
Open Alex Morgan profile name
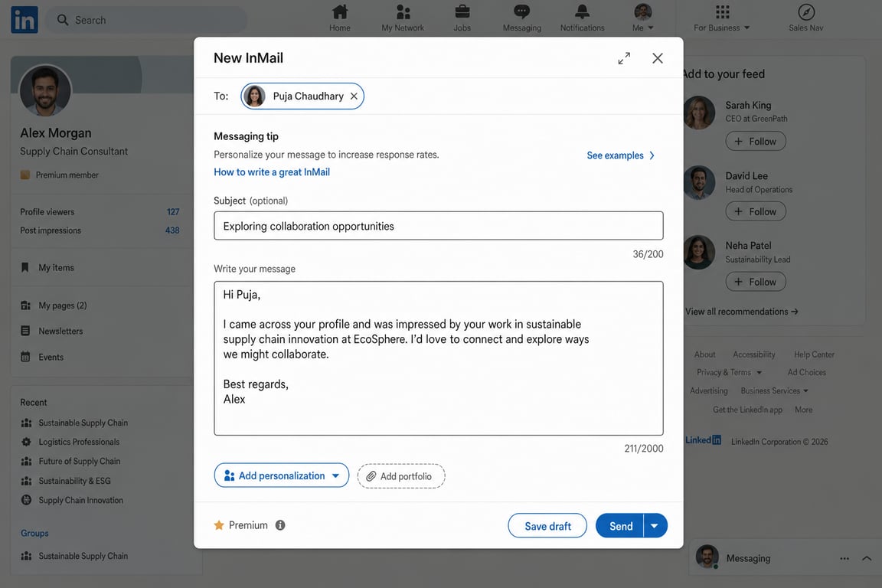[56, 132]
